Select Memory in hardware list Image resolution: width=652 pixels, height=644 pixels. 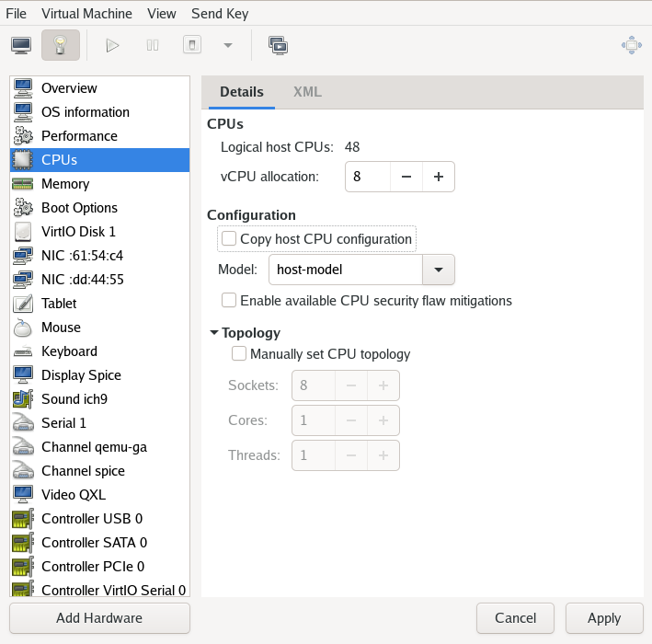64,184
